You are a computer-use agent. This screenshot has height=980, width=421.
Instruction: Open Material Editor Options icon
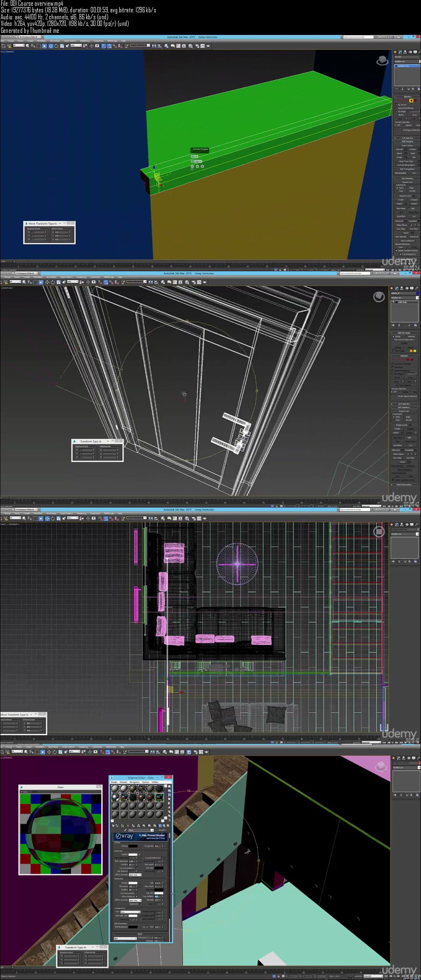[169, 812]
